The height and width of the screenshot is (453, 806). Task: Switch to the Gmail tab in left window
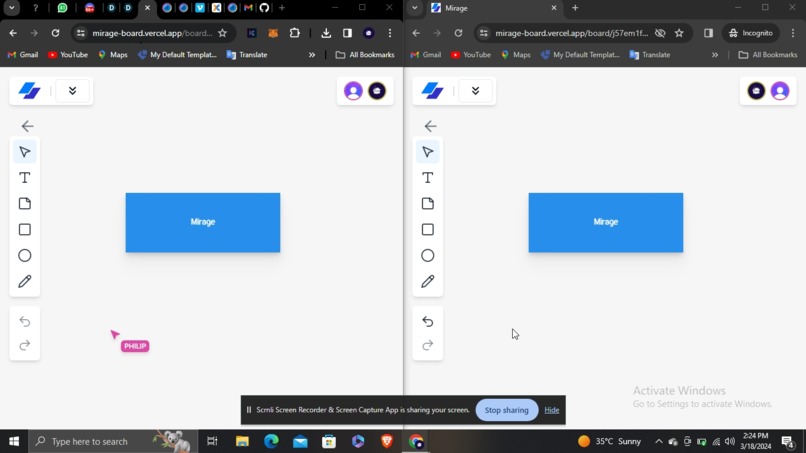coord(248,8)
